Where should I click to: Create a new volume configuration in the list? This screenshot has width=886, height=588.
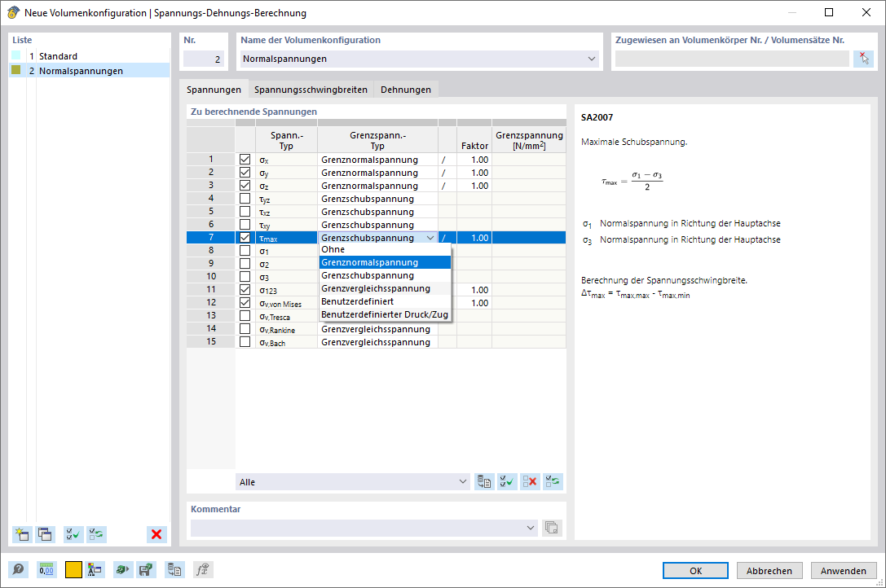pyautogui.click(x=22, y=534)
